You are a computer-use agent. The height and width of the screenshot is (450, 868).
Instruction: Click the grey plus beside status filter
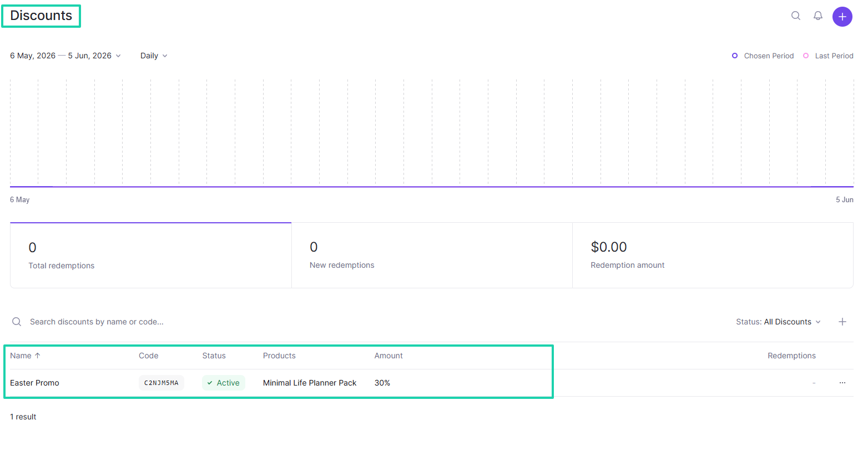tap(842, 322)
